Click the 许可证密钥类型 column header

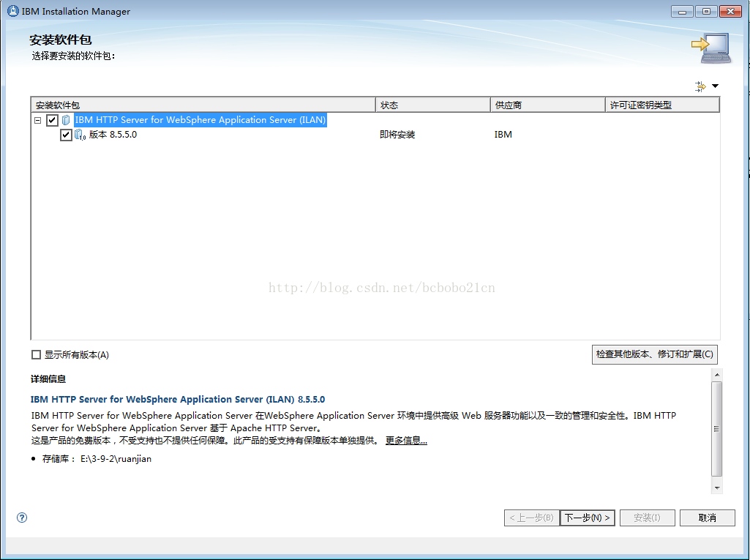[662, 105]
